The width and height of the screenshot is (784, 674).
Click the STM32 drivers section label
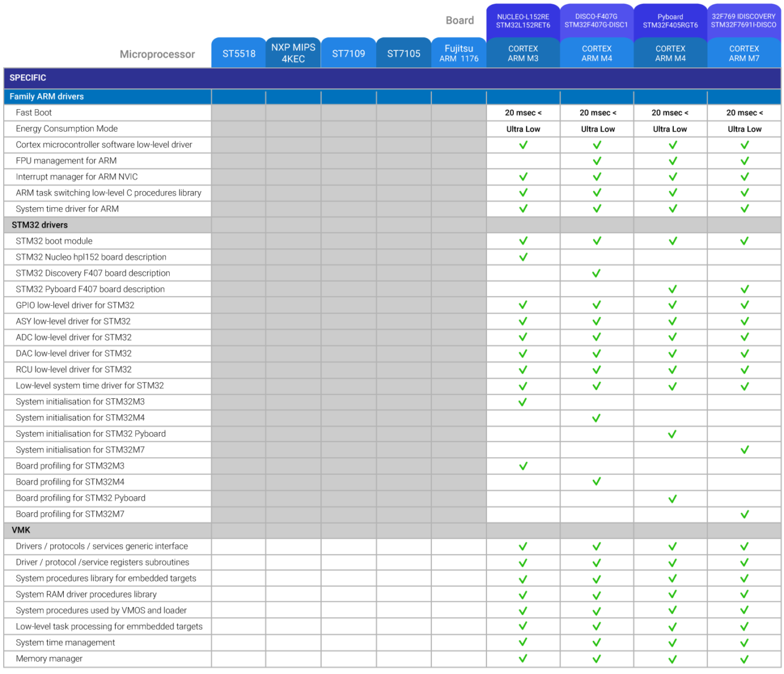click(40, 225)
